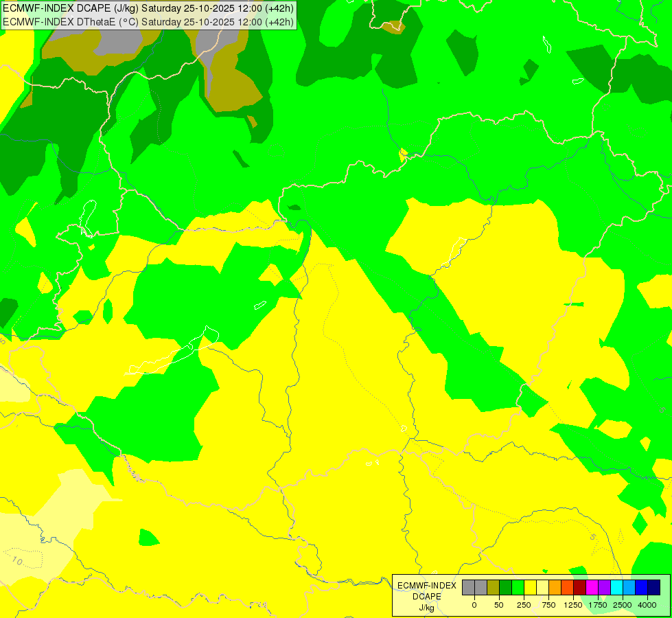Click the DCAPE title line at top
The height and width of the screenshot is (618, 672).
click(x=148, y=8)
